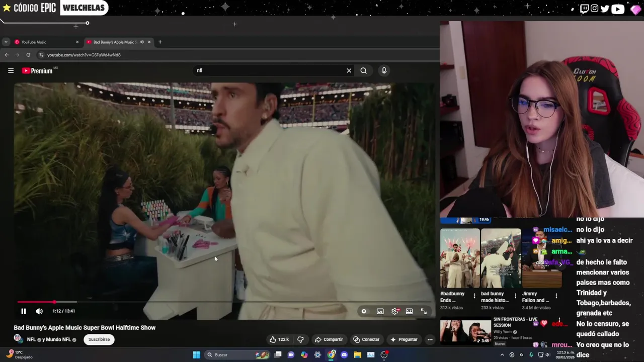
Task: Open the player settings gear
Action: coord(395,311)
